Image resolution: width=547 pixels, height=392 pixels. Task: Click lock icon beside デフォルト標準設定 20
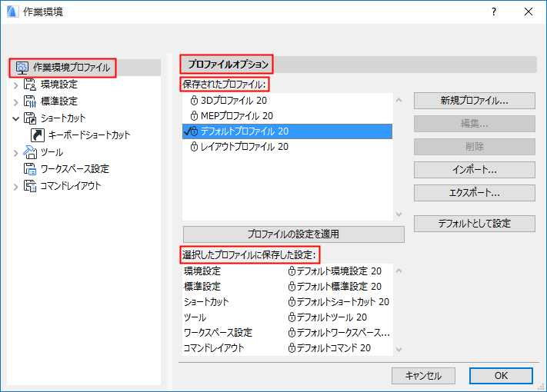pos(292,287)
